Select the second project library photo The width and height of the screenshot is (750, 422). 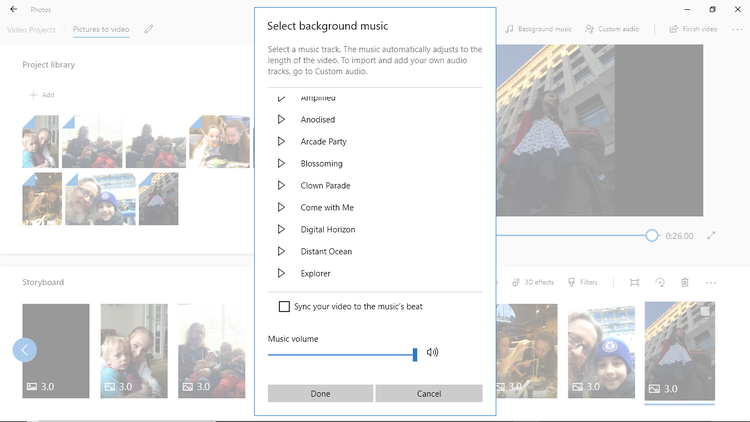click(92, 142)
